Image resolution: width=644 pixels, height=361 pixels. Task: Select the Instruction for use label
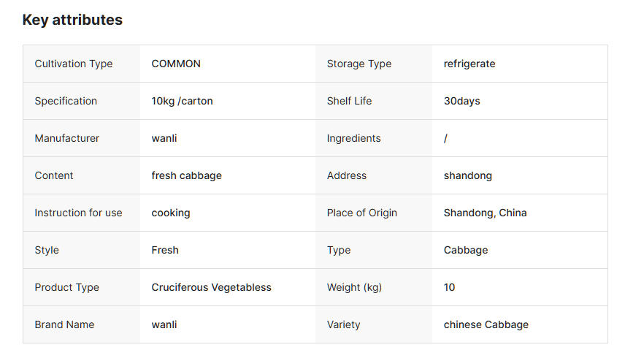click(78, 213)
